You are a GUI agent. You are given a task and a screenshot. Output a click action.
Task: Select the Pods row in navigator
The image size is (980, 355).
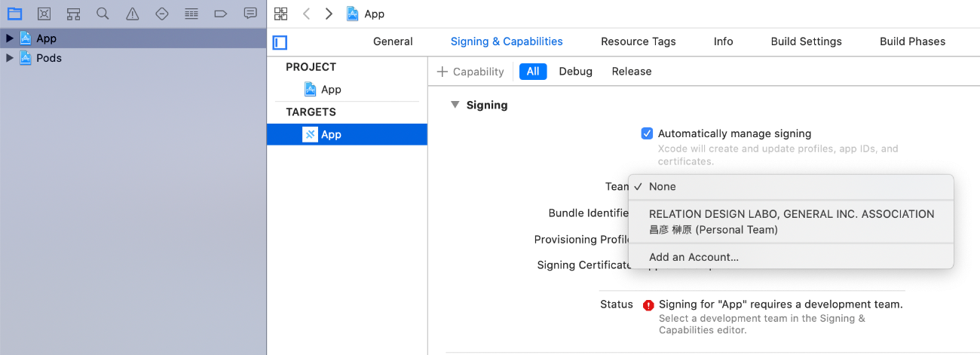pos(133,58)
